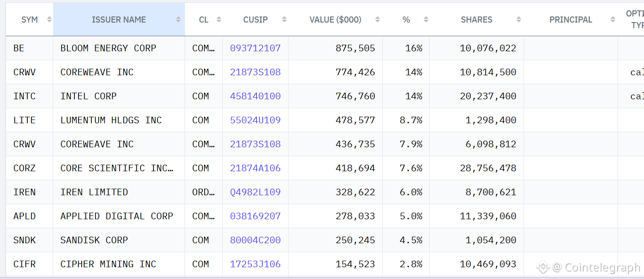Sort by ISSUER NAME column arrows
The image size is (644, 279).
tap(178, 20)
